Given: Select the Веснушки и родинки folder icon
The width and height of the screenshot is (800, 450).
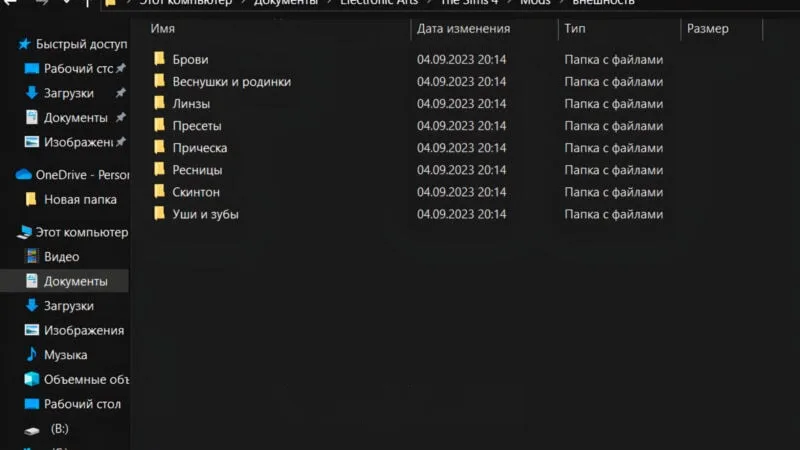Looking at the screenshot, I should (x=160, y=81).
